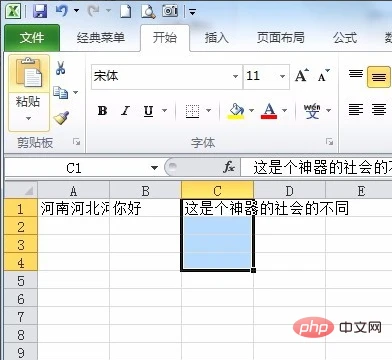Apply yellow fill color bucket
392x360 pixels.
(236, 111)
